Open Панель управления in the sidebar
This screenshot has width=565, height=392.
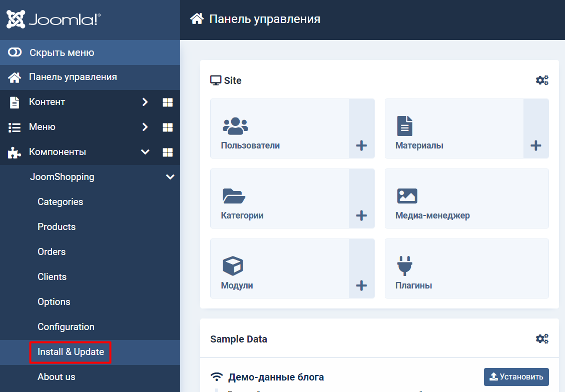[x=90, y=77]
